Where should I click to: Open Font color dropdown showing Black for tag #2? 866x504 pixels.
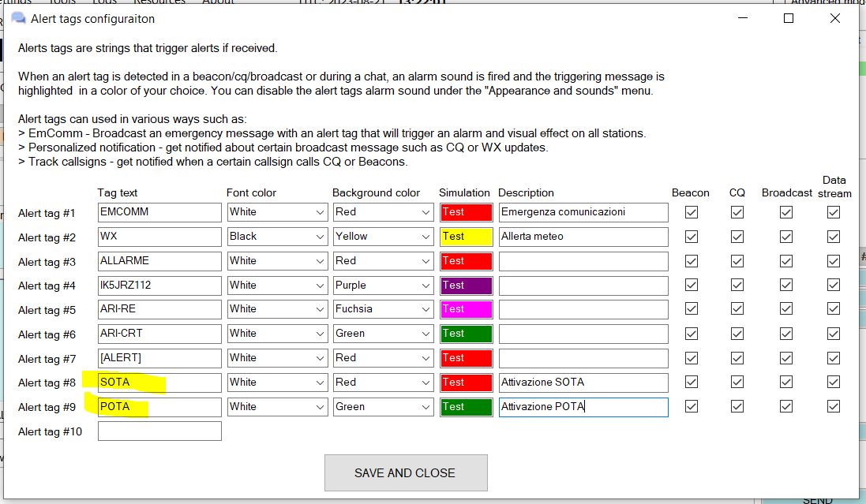(x=277, y=237)
